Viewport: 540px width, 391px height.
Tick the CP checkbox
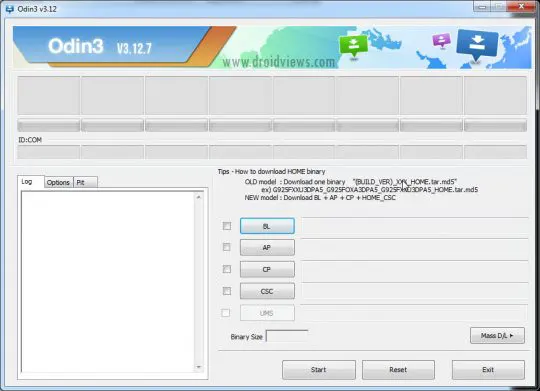227,269
